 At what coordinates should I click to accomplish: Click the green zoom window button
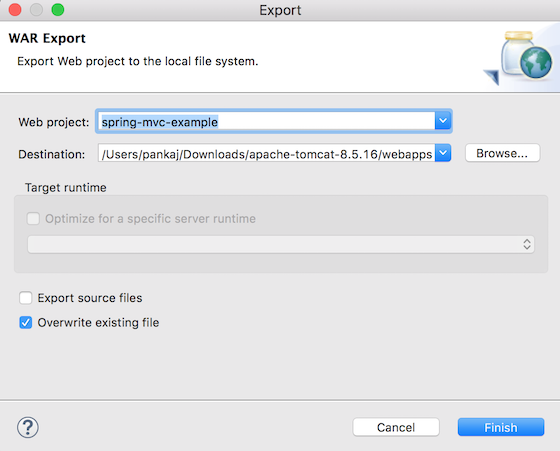point(58,10)
